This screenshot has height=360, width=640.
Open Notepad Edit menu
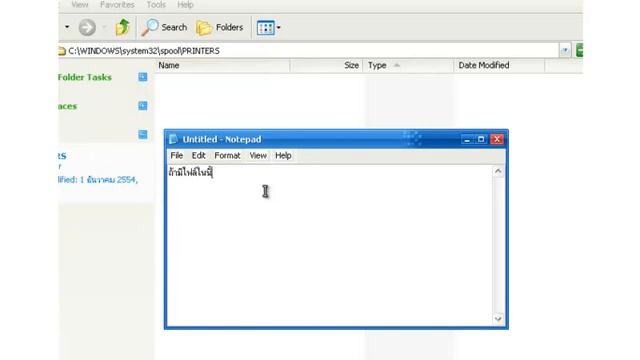click(x=198, y=156)
